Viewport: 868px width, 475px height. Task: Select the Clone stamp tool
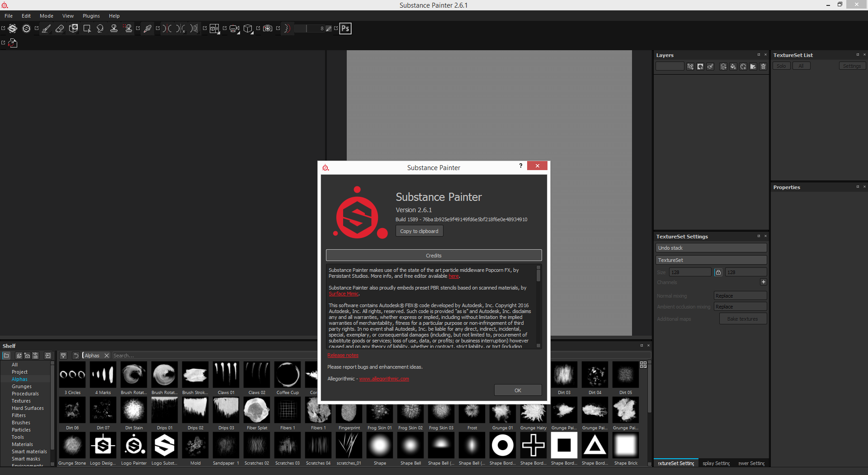coord(114,28)
